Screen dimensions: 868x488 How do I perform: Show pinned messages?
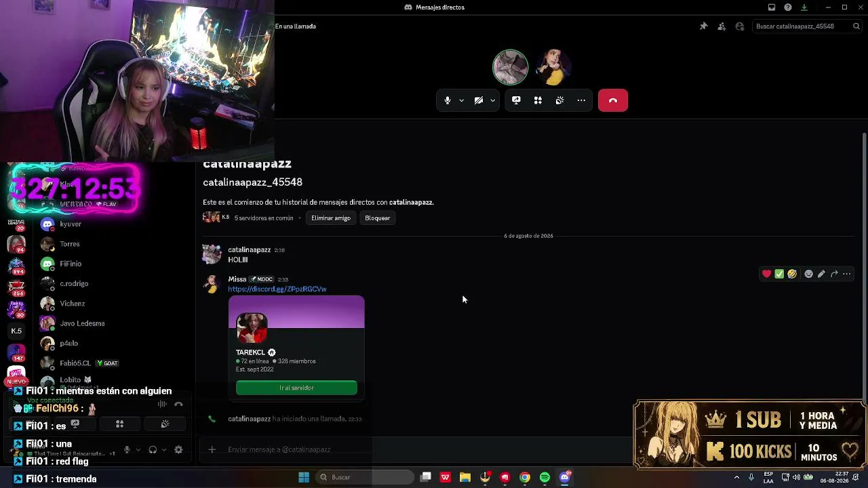pos(703,26)
